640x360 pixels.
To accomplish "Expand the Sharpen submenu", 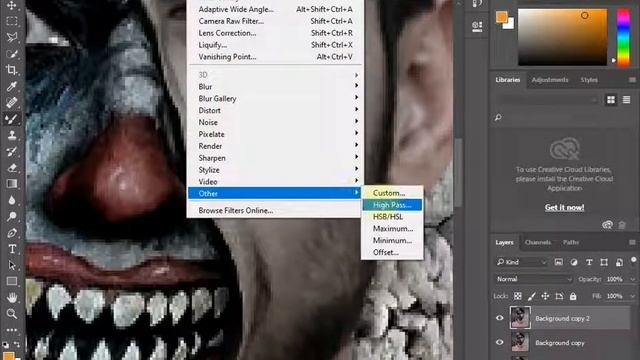I will 275,158.
